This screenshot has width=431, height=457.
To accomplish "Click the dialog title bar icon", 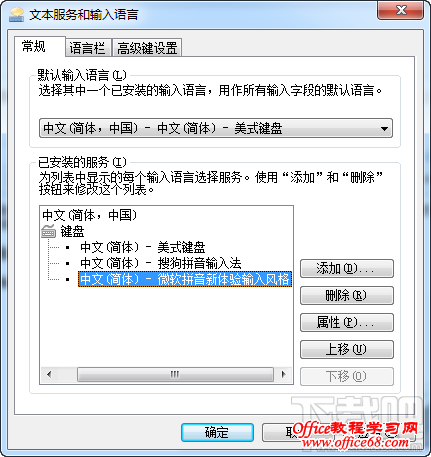I will point(17,15).
